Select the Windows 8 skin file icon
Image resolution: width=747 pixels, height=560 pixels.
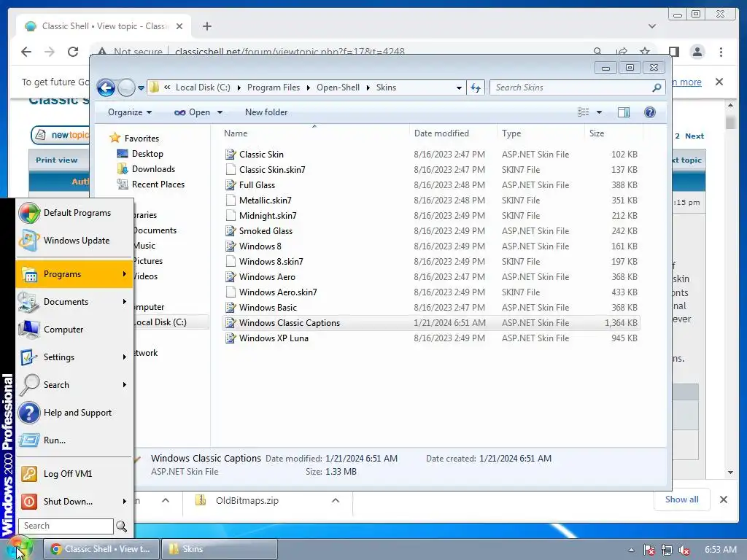point(231,246)
